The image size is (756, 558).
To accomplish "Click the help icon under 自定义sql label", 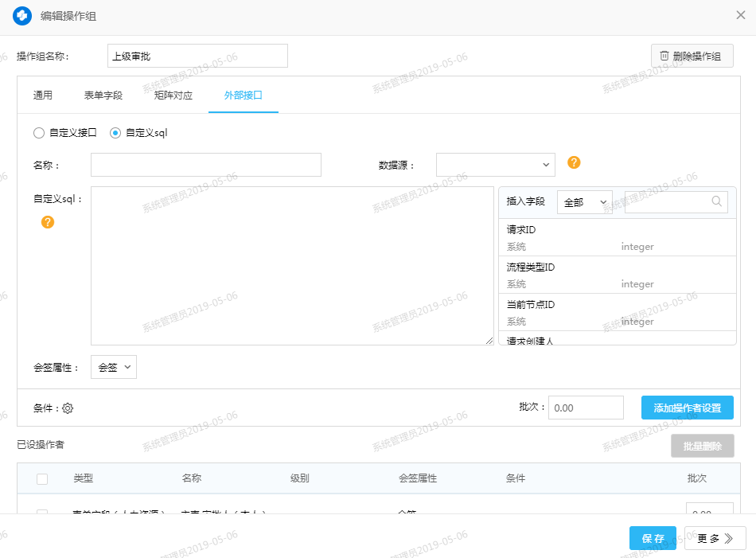I will click(48, 222).
